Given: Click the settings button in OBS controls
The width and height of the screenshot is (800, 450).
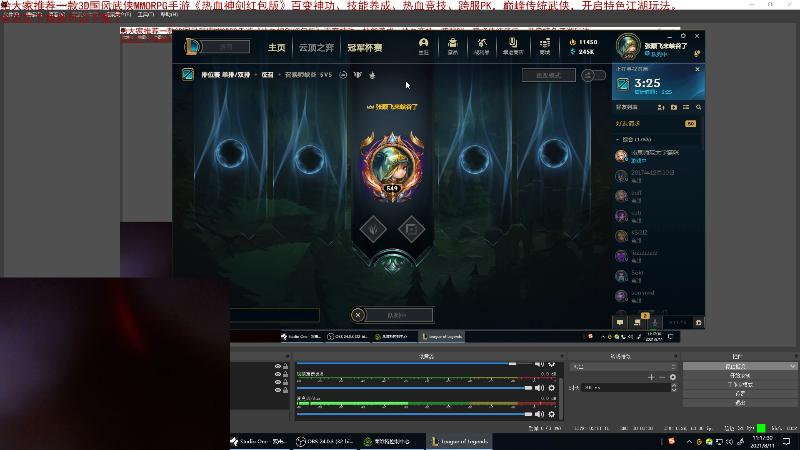Looking at the screenshot, I should click(x=740, y=394).
